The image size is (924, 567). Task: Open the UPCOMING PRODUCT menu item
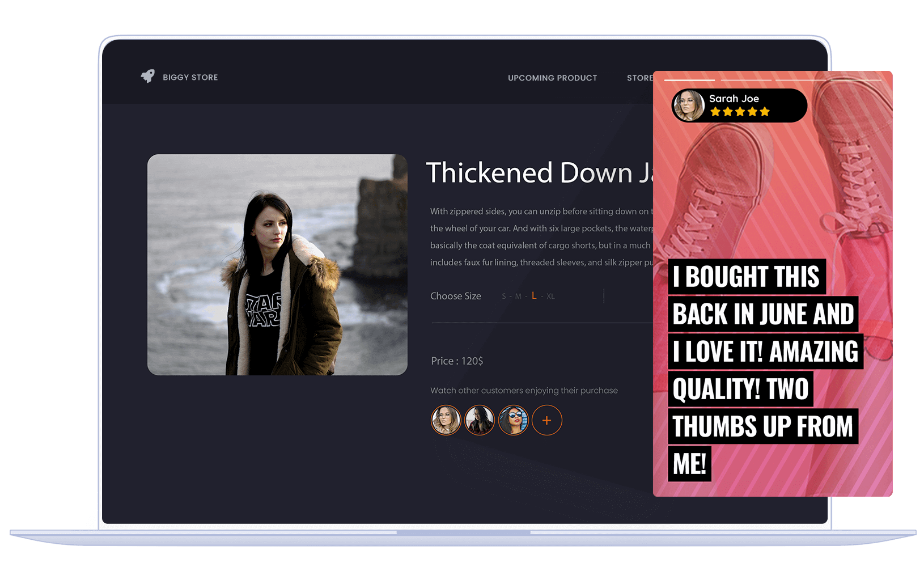click(552, 78)
